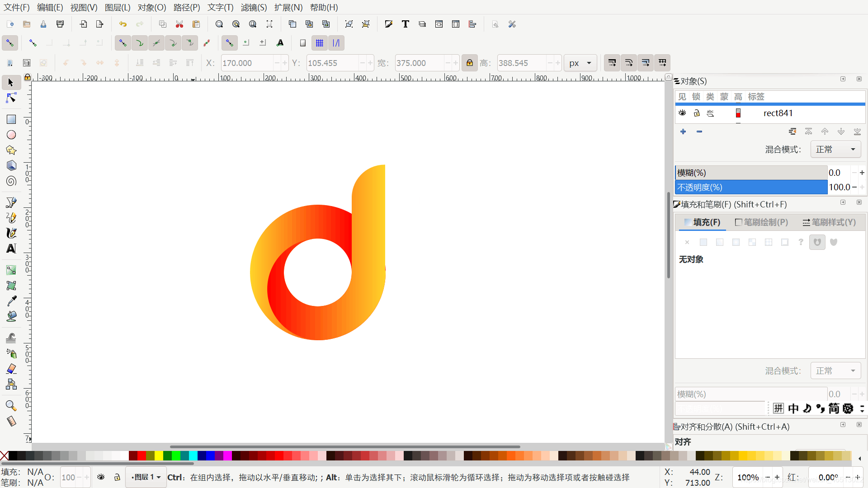The width and height of the screenshot is (868, 488).
Task: Click the Cut scissors icon
Action: tap(179, 24)
